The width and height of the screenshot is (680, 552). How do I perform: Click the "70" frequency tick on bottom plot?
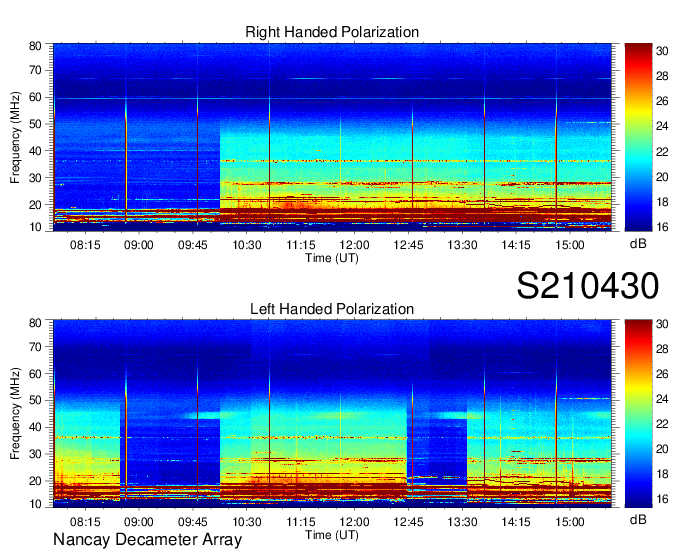(35, 347)
